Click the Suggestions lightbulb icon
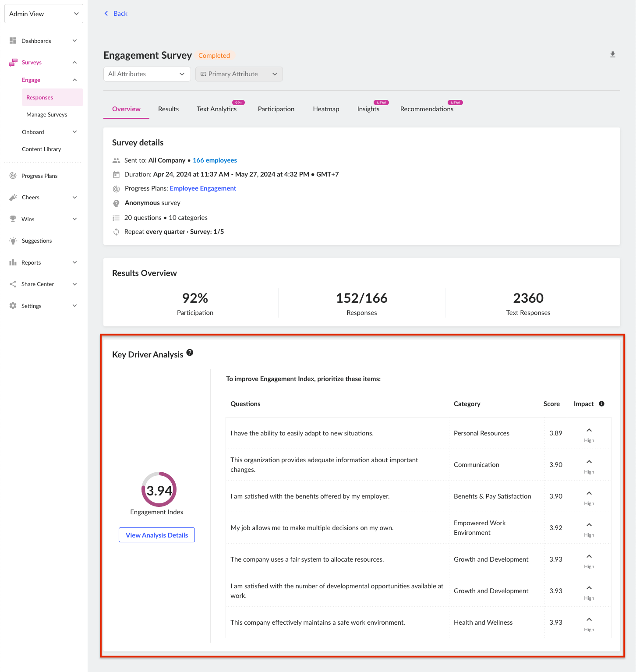The width and height of the screenshot is (636, 672). tap(13, 241)
